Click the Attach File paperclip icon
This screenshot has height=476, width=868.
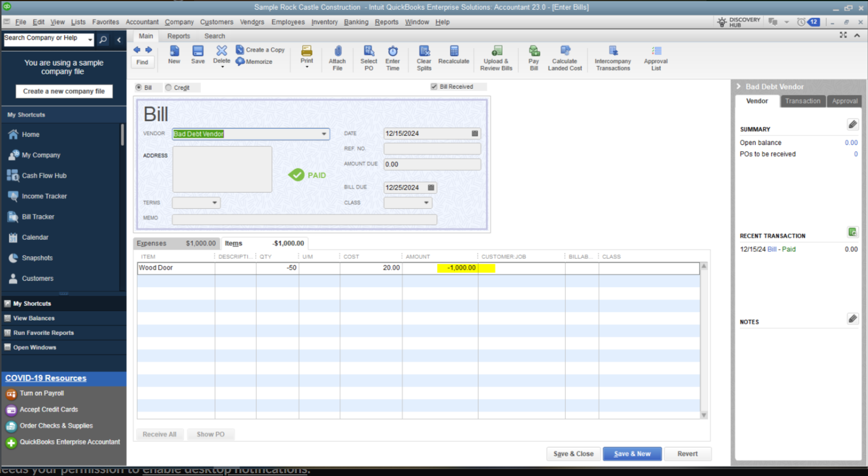click(x=338, y=51)
